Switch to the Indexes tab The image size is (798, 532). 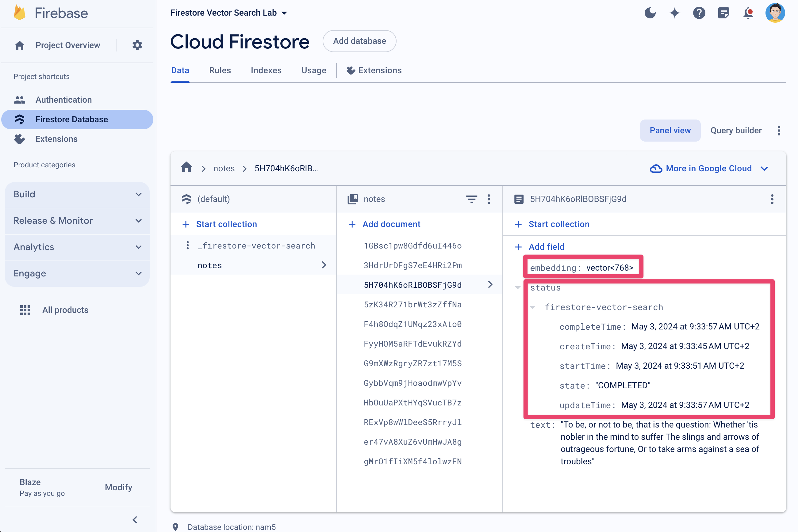[x=266, y=71]
